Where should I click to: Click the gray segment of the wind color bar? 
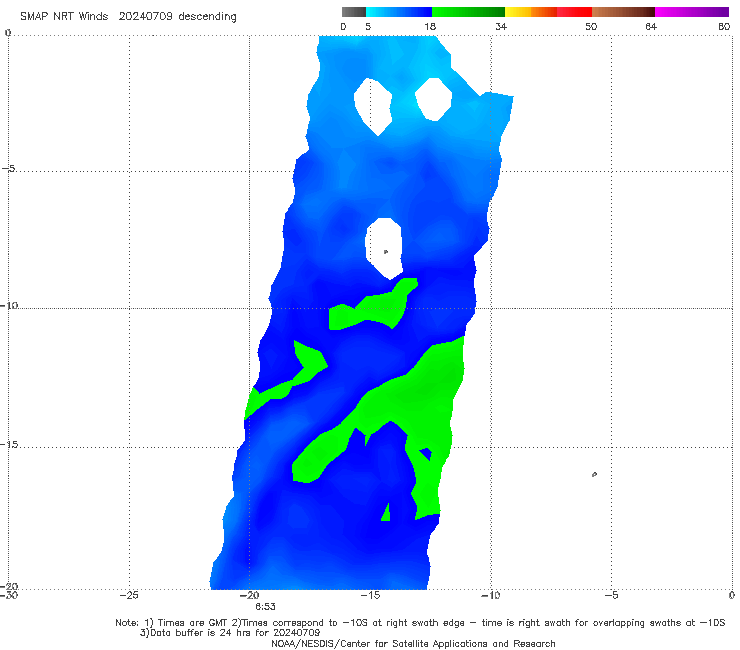354,12
